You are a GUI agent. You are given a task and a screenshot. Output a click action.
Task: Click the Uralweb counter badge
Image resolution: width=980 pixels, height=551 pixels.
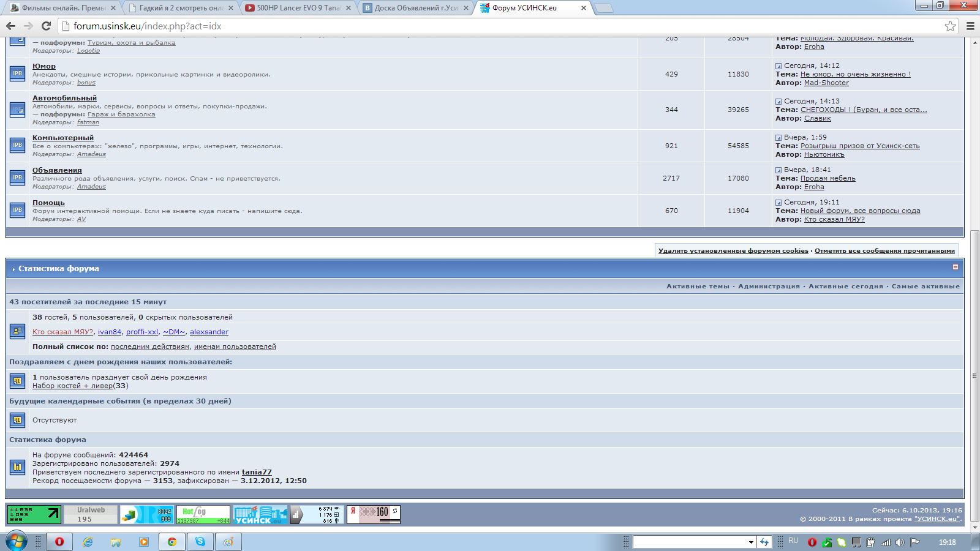click(91, 514)
